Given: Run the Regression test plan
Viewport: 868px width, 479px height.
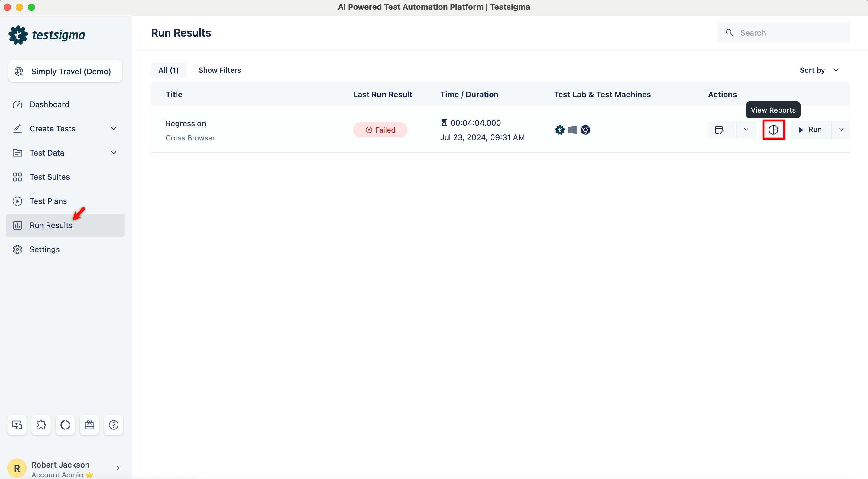Looking at the screenshot, I should (810, 130).
